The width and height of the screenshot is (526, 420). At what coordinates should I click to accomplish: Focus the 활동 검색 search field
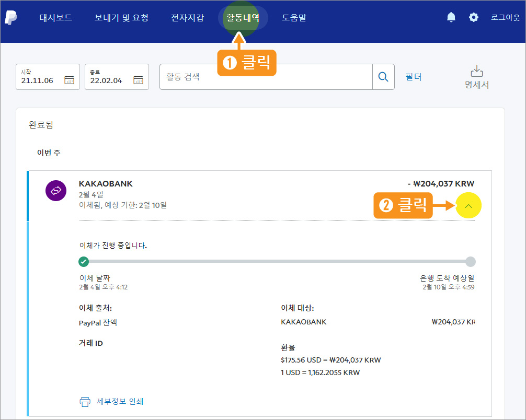[266, 77]
